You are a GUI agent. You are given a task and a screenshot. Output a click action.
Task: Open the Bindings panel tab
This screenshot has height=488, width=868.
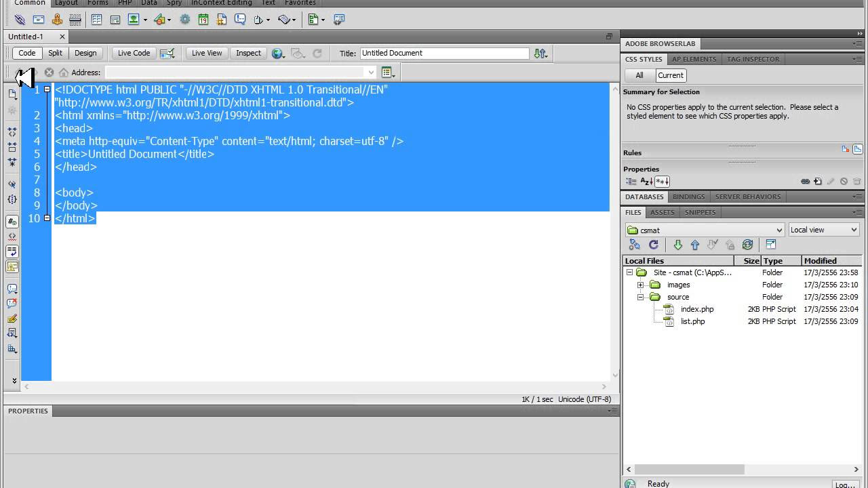click(x=689, y=197)
